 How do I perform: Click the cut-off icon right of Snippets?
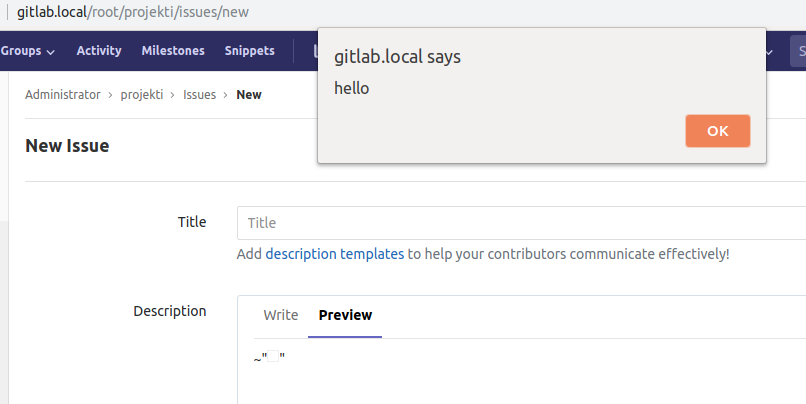coord(314,51)
